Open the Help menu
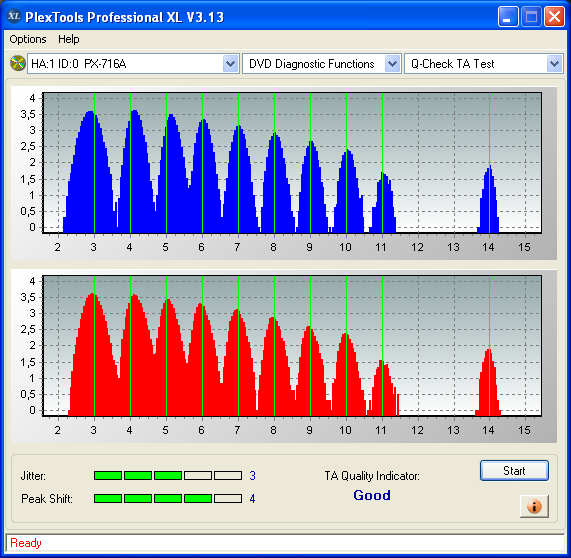The image size is (571, 558). 68,39
